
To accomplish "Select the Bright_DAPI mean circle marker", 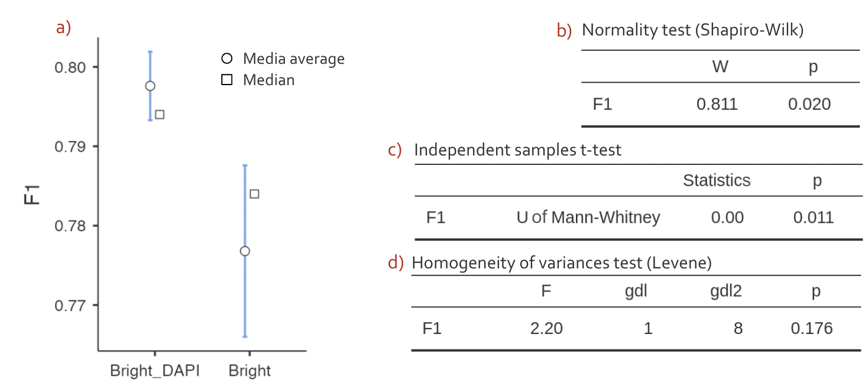I will click(150, 86).
